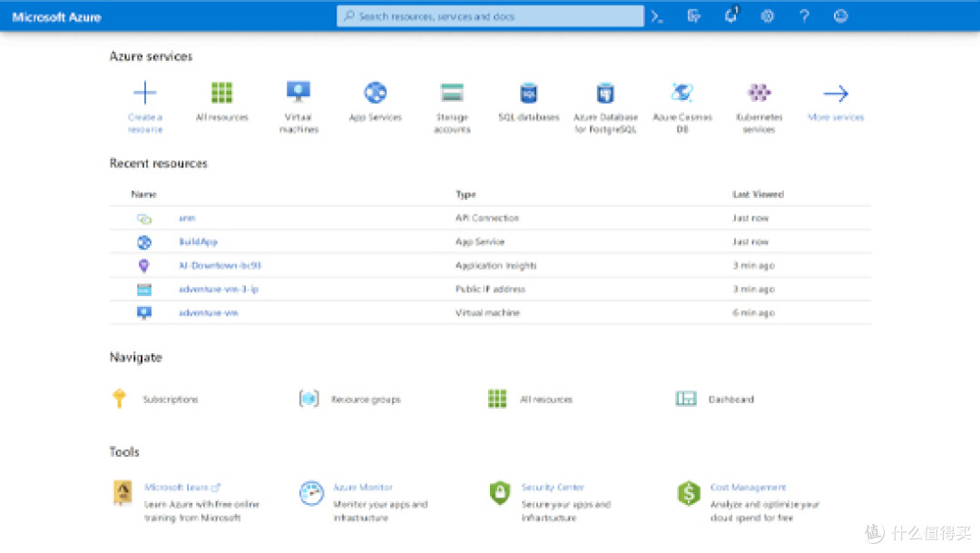Click the '6 min ago' last viewed cell
980x553 pixels.
[753, 312]
